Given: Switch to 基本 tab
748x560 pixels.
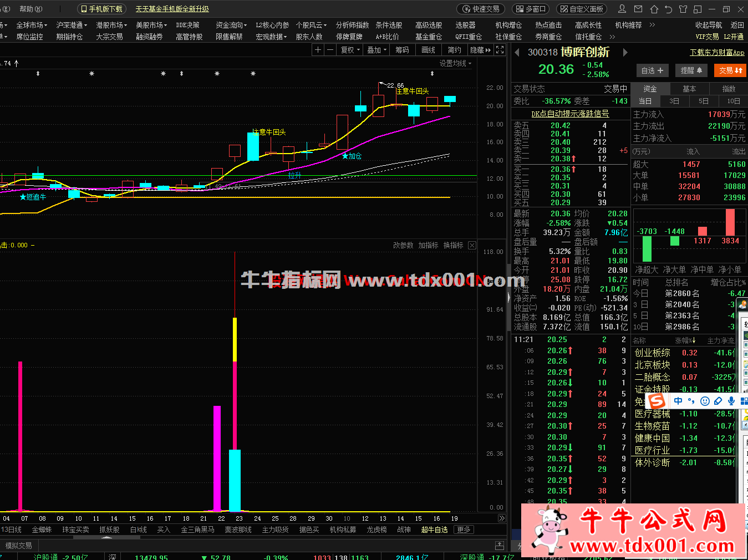Looking at the screenshot, I should point(689,89).
